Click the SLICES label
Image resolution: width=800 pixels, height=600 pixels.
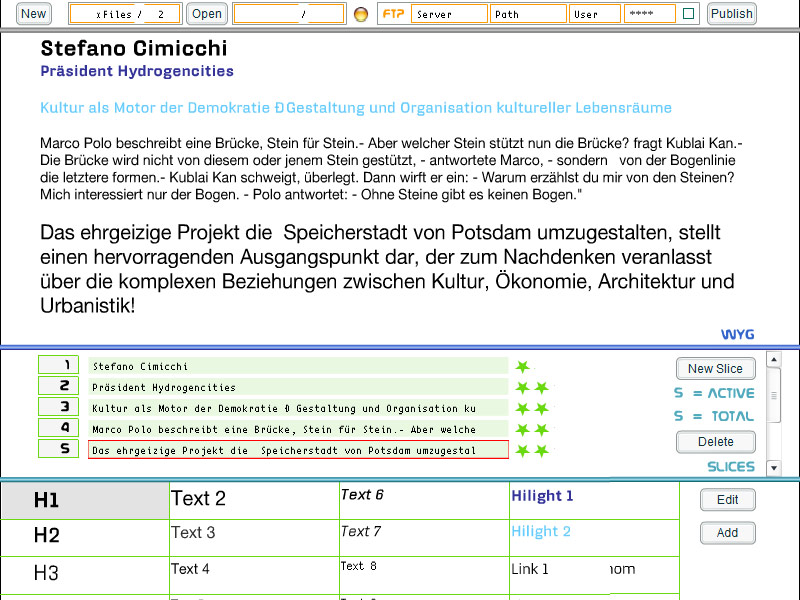tap(731, 466)
